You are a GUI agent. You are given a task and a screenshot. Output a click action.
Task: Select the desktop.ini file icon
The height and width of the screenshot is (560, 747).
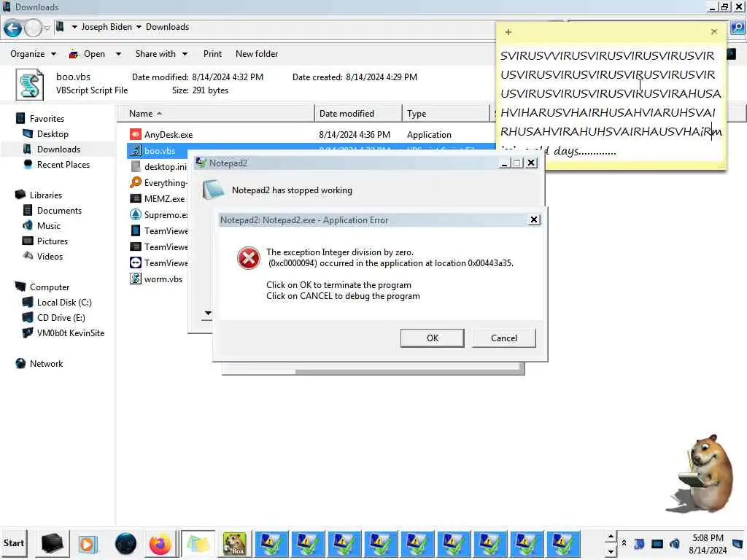pyautogui.click(x=136, y=166)
